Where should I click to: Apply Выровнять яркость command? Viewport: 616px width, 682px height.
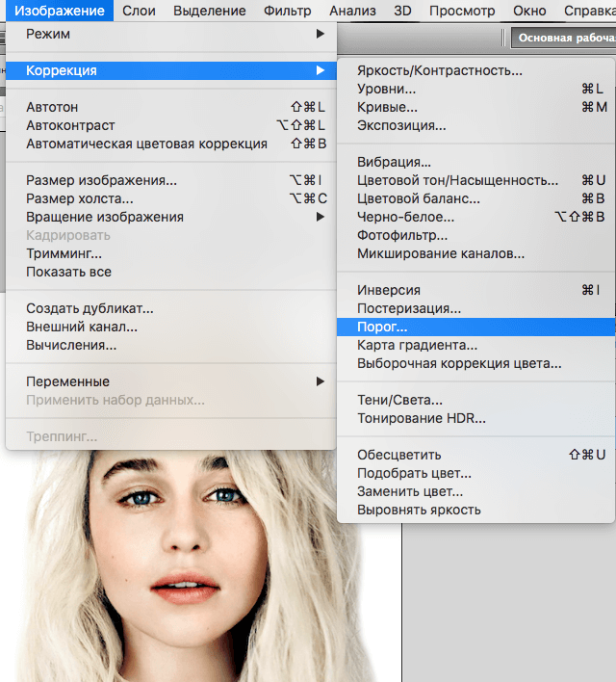point(476,510)
